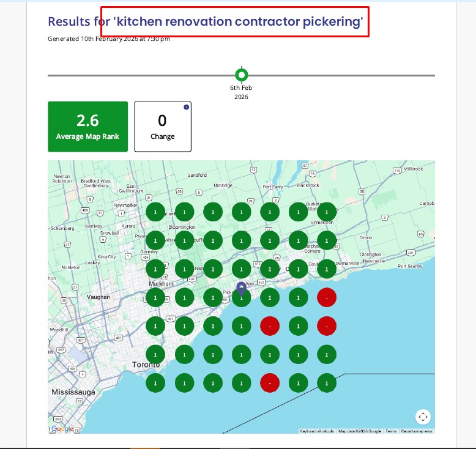476x449 pixels.
Task: Click the 6th Feb 2026 timeline marker
Action: (x=241, y=75)
